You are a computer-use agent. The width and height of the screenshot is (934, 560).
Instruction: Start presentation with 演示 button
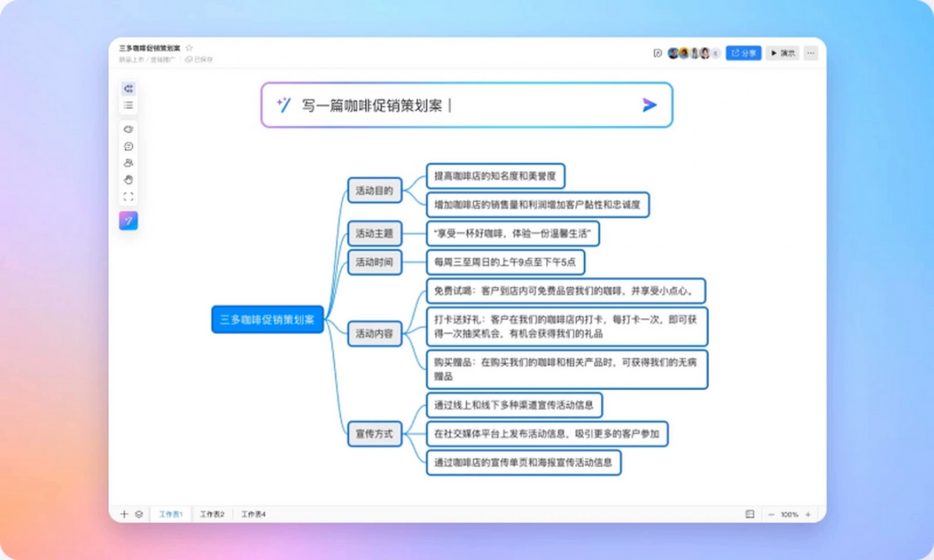coord(783,53)
